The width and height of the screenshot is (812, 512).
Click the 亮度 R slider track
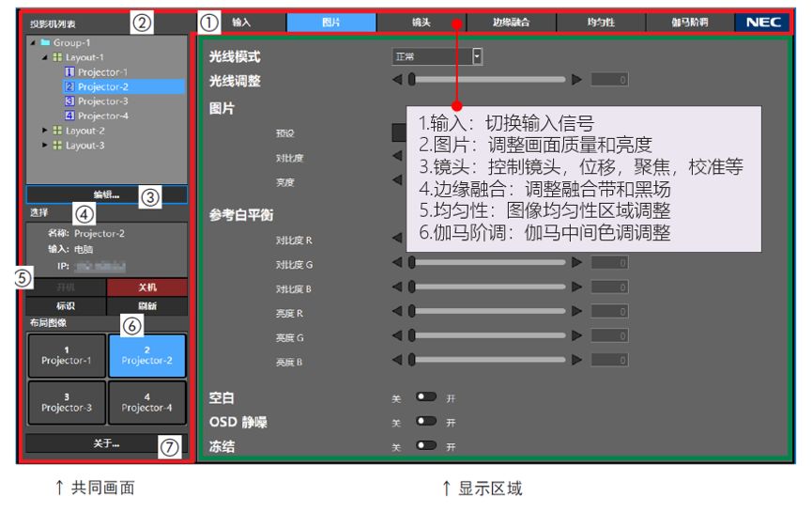pos(487,312)
